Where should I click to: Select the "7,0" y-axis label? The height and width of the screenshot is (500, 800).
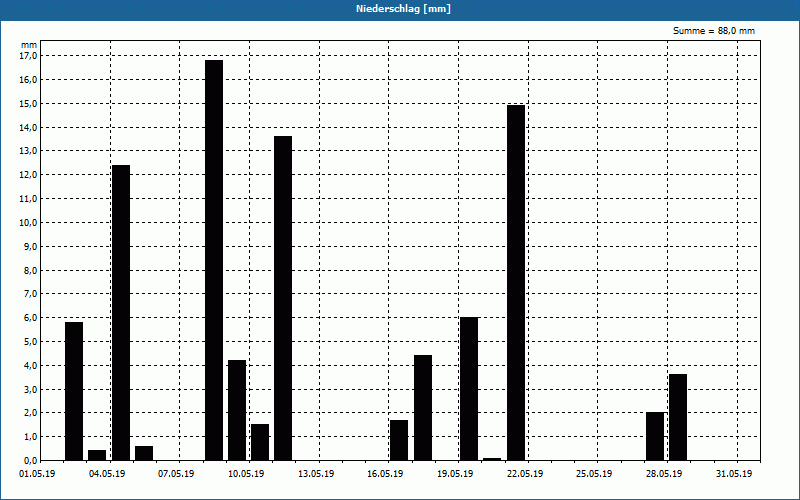[31, 294]
